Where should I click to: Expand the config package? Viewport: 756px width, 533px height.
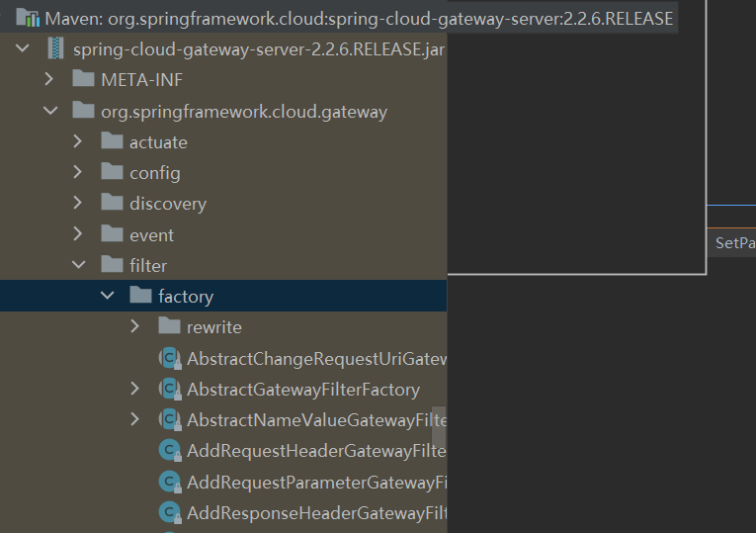click(78, 172)
